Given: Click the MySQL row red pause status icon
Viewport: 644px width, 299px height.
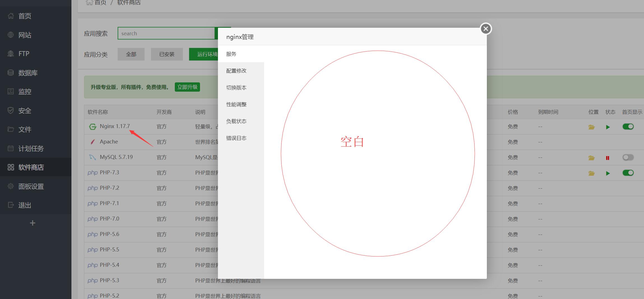Looking at the screenshot, I should pyautogui.click(x=608, y=158).
